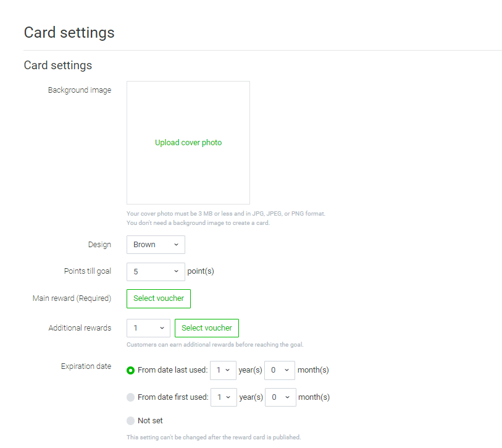Open month selector for 'From date last used'
Image resolution: width=502 pixels, height=448 pixels.
[x=279, y=370]
